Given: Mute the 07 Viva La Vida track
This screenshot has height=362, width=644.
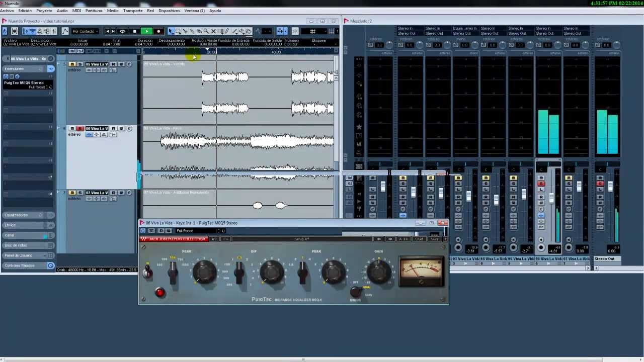Looking at the screenshot, I should tap(72, 193).
